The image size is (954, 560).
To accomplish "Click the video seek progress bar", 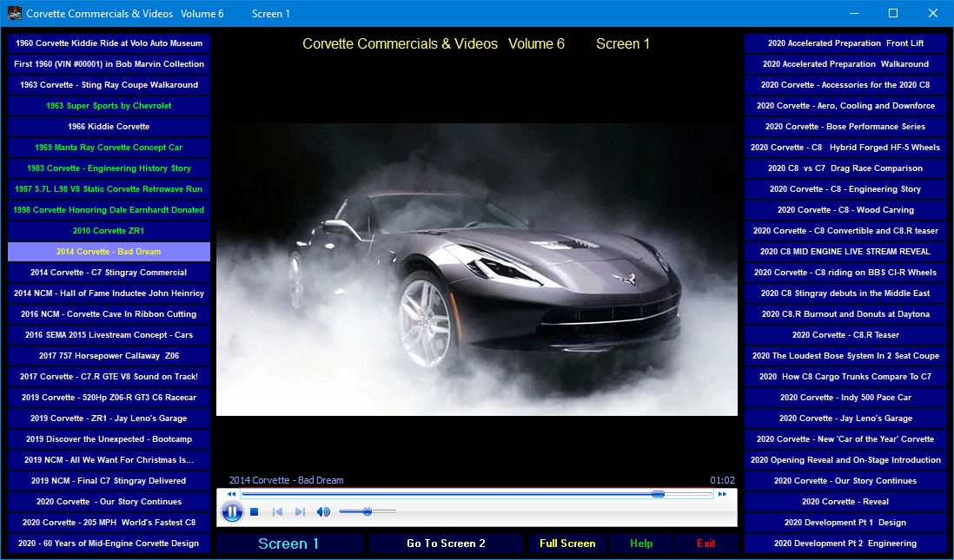I will tap(477, 494).
